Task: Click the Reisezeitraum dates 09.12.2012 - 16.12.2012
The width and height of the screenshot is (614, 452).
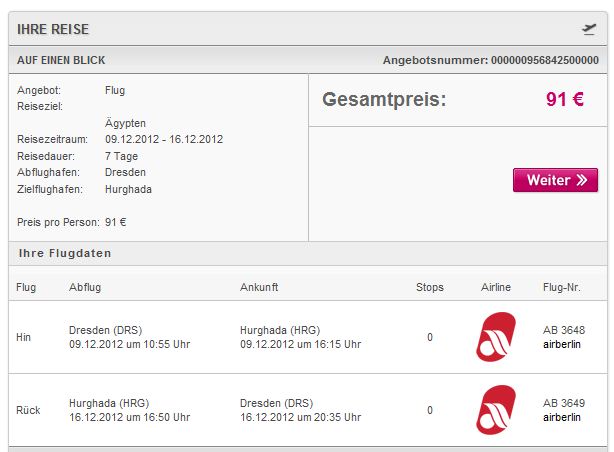Action: coord(164,139)
